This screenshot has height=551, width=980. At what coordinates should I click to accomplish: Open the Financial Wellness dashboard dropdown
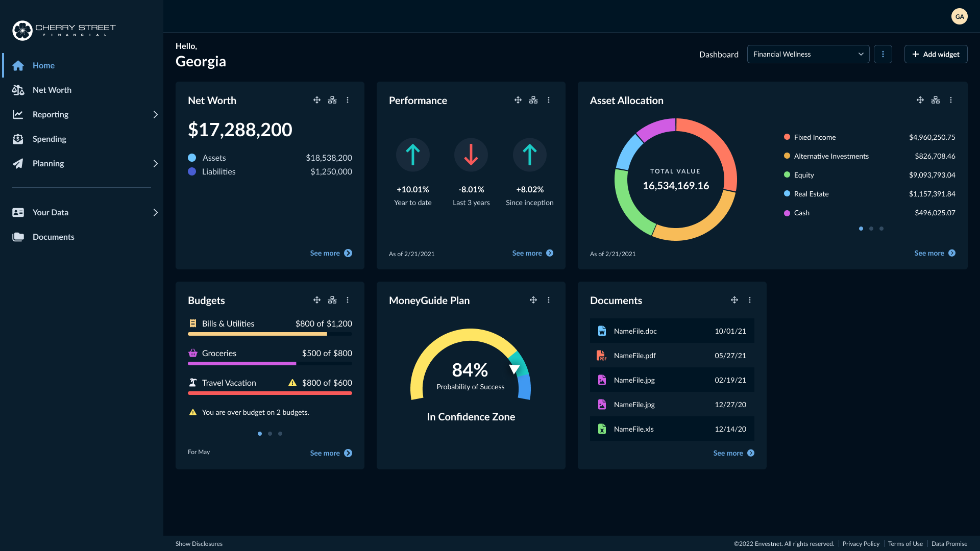click(x=808, y=54)
